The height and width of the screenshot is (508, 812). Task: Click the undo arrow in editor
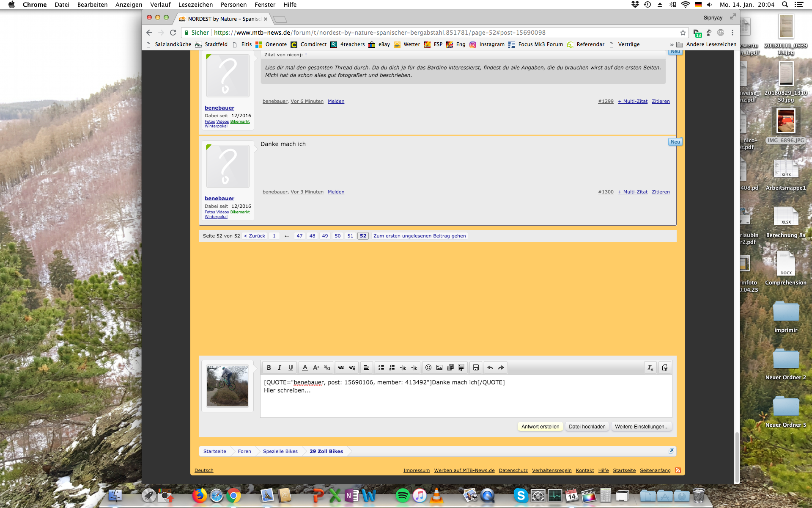[490, 367]
